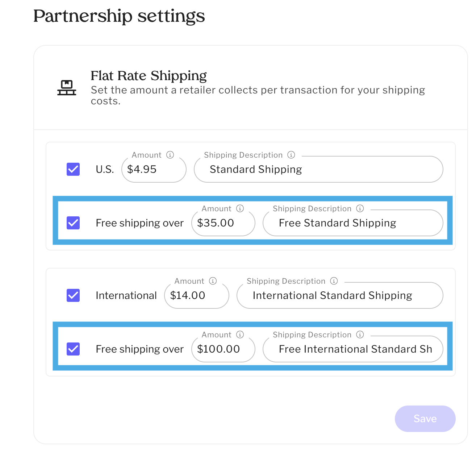
Task: Click info icon for Free International shipping description
Action: point(360,334)
